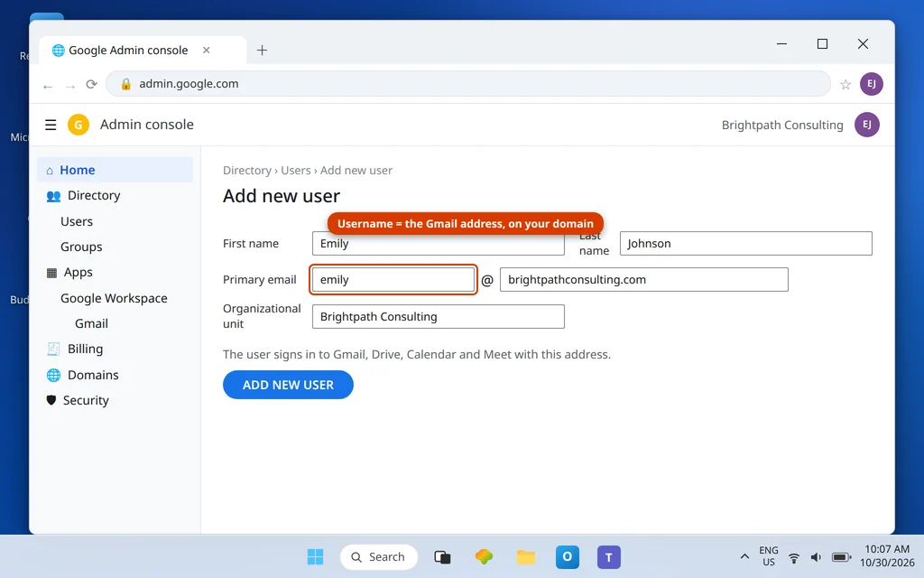Click the Billing receipt icon

[x=53, y=350]
